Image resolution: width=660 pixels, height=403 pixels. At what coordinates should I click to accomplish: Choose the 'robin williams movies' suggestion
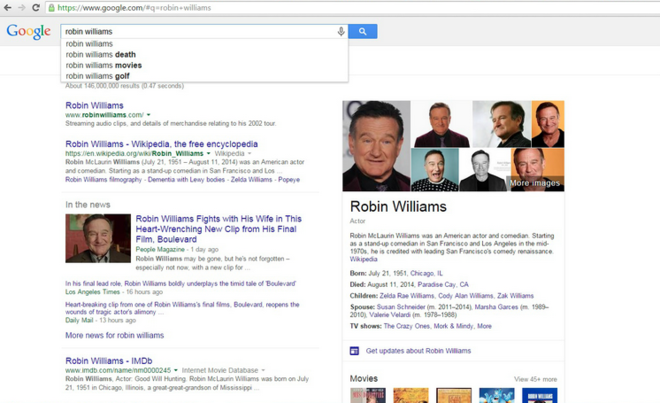(x=103, y=65)
